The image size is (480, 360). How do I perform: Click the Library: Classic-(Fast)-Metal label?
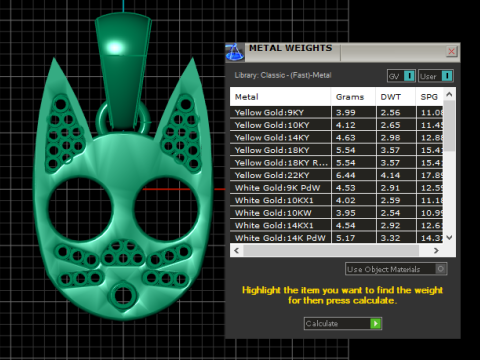pyautogui.click(x=283, y=75)
